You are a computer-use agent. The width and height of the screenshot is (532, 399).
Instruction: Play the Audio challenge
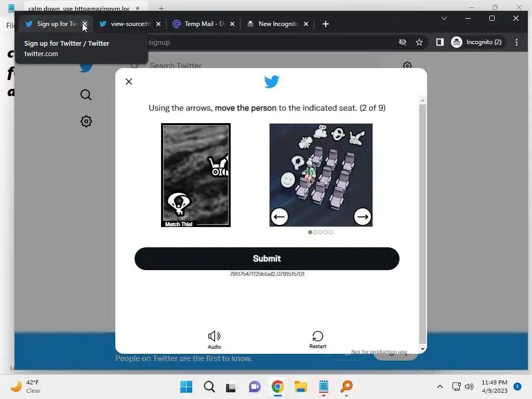click(x=214, y=340)
